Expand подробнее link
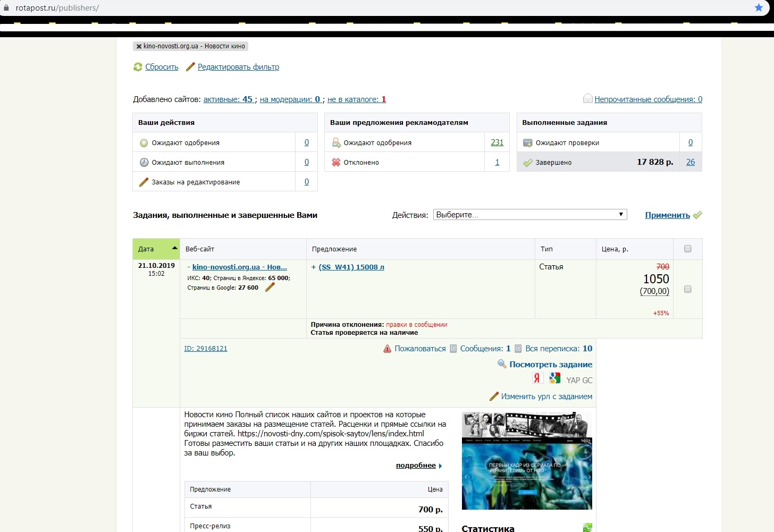 (x=416, y=466)
